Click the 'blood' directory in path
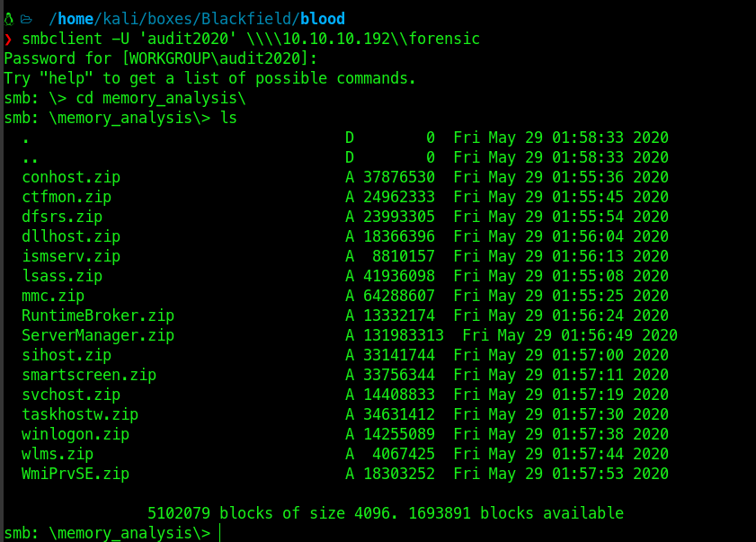Viewport: 756px width, 542px height. point(323,19)
